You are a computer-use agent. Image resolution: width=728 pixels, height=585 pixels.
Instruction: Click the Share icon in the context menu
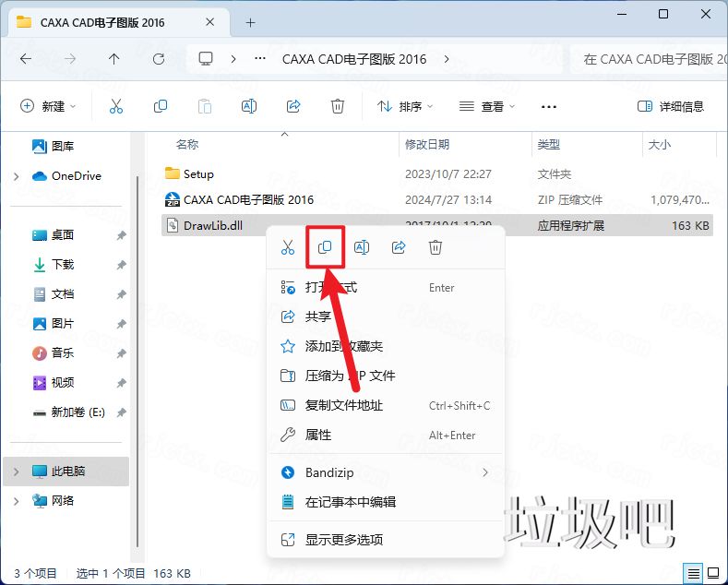coord(399,247)
